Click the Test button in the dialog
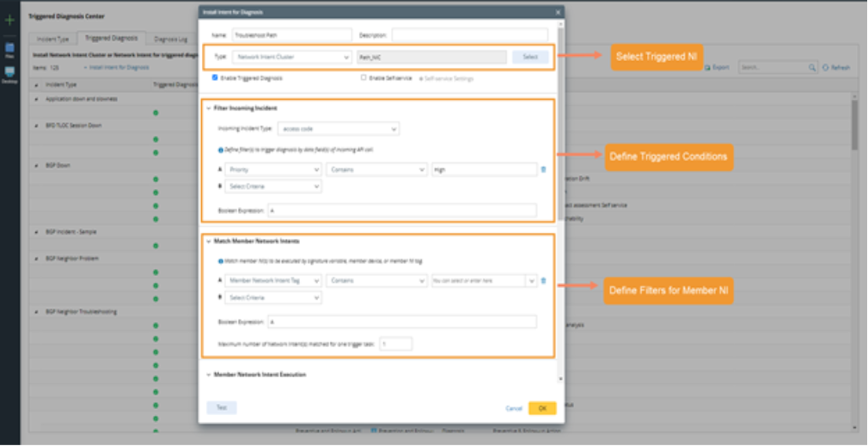This screenshot has width=868, height=446. pyautogui.click(x=222, y=408)
